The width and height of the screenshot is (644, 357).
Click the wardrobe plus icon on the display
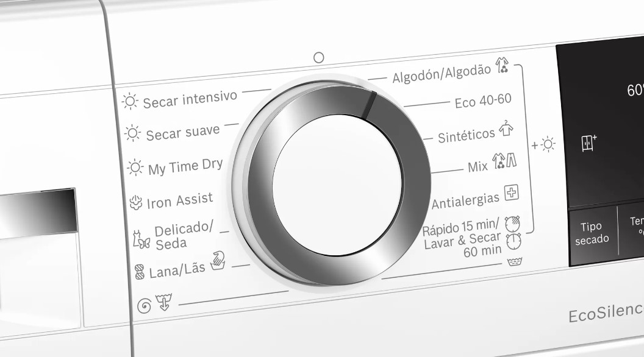pos(589,143)
